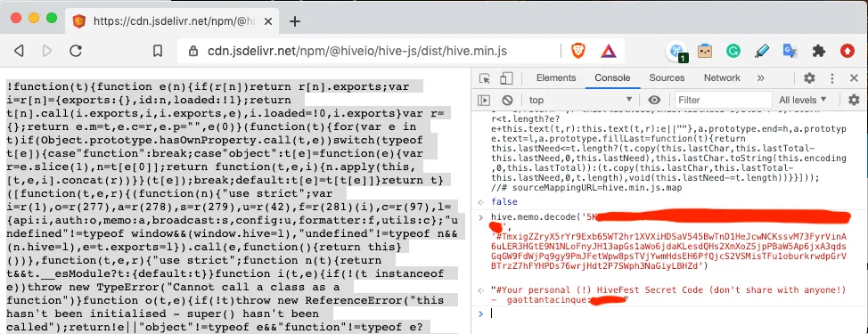Open DevTools three-dot customize menu
Viewport: 868px width, 334px height.
(832, 78)
